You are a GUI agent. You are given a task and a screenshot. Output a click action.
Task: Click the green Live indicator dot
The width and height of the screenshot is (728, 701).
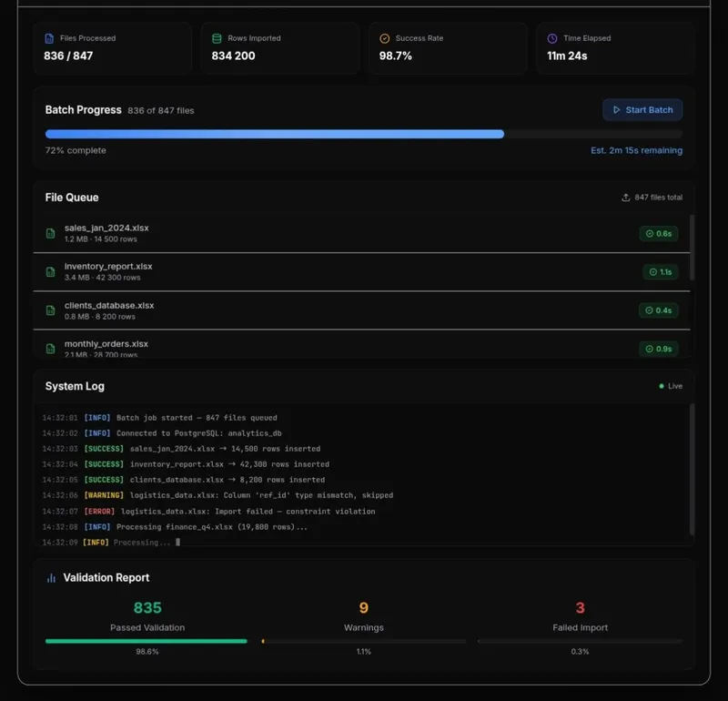click(662, 386)
